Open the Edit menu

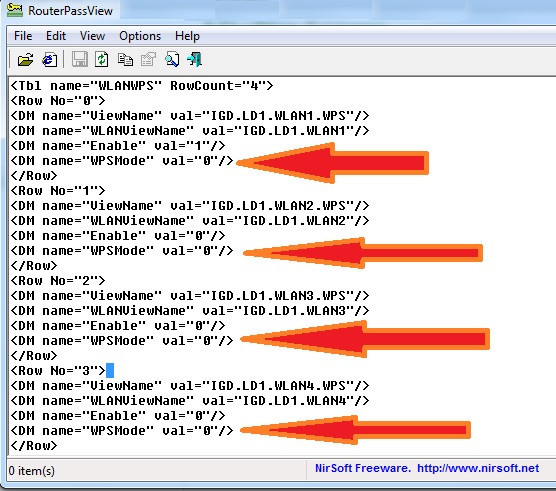pos(56,36)
